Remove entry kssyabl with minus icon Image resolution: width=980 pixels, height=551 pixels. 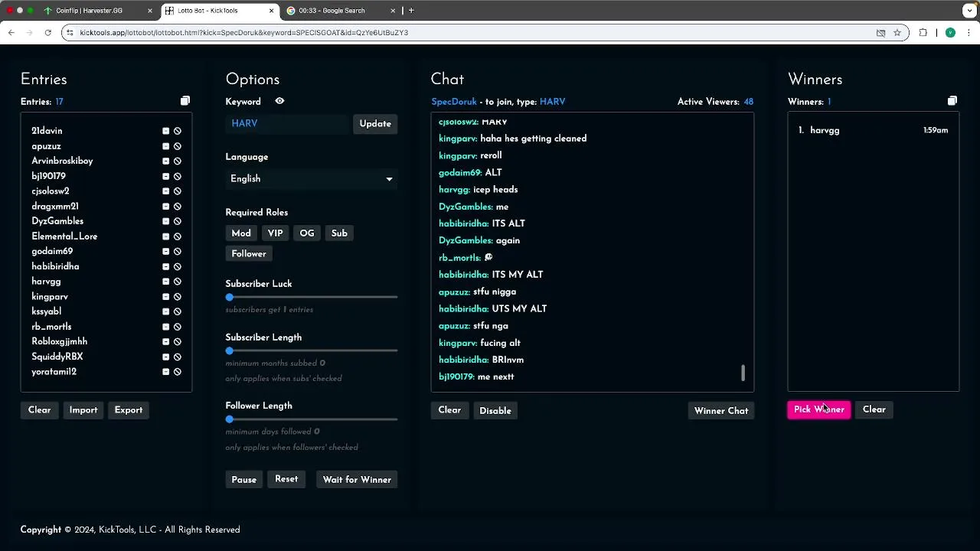pos(165,311)
